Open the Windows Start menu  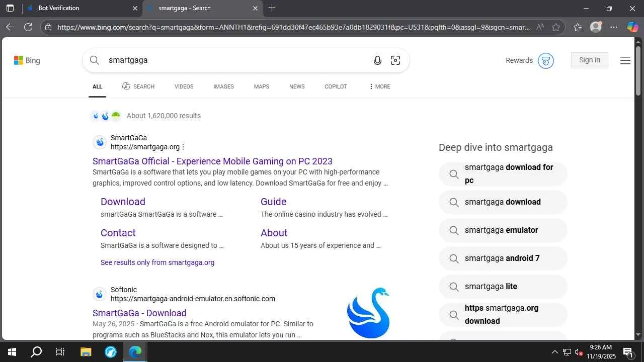click(x=12, y=352)
